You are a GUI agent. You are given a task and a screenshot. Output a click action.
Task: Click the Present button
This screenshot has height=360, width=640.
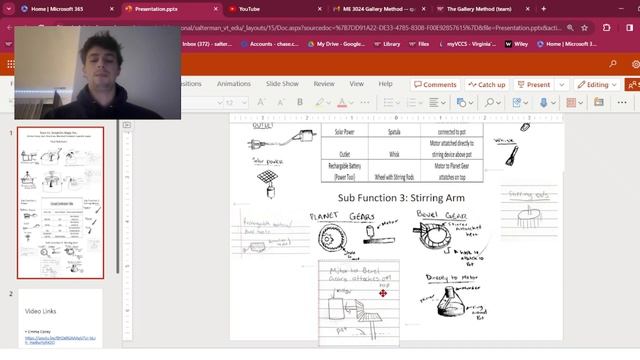[x=534, y=84]
